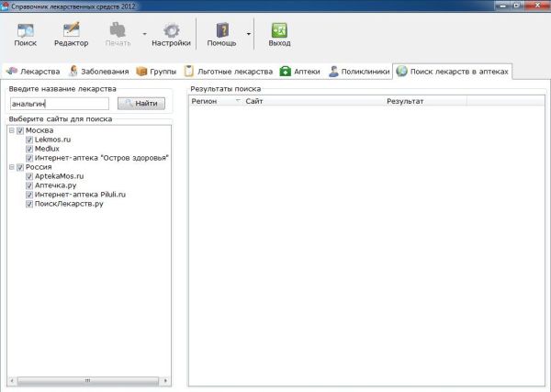This screenshot has width=551, height=392.
Task: Switch to the Лекарства tab
Action: click(x=33, y=72)
